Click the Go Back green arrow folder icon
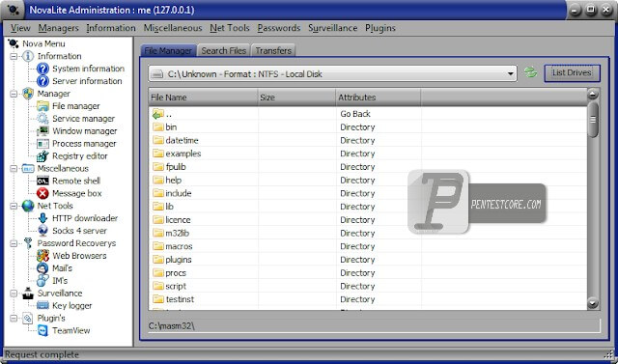The width and height of the screenshot is (618, 364). [158, 114]
